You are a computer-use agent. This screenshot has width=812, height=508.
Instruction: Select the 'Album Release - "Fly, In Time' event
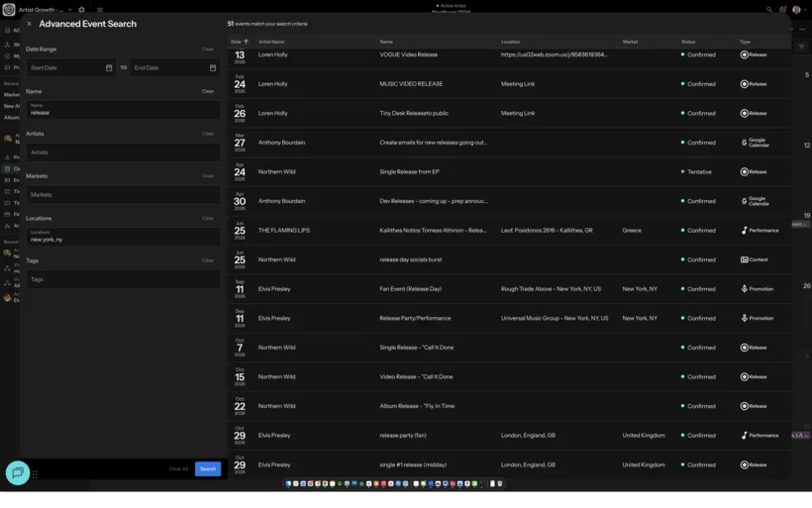click(417, 406)
